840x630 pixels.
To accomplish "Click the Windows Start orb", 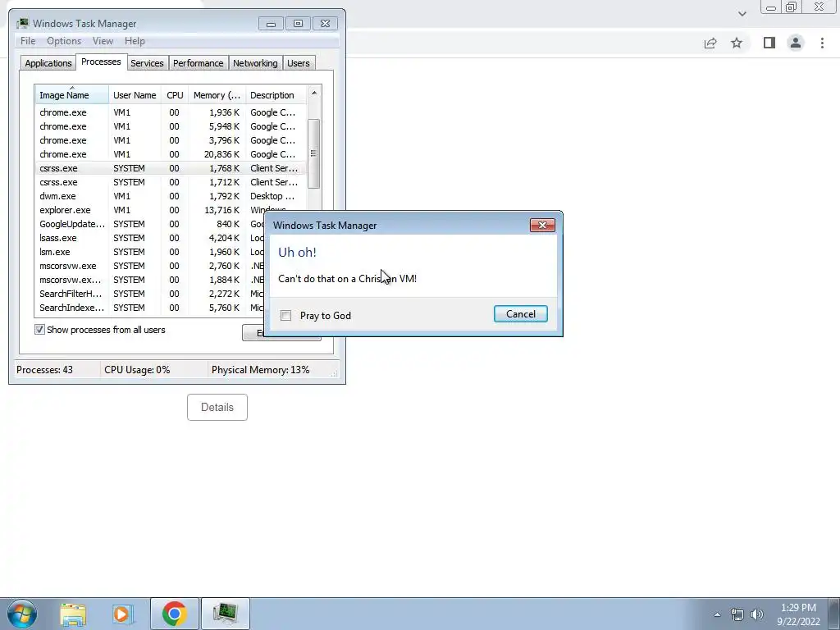I will (x=22, y=614).
